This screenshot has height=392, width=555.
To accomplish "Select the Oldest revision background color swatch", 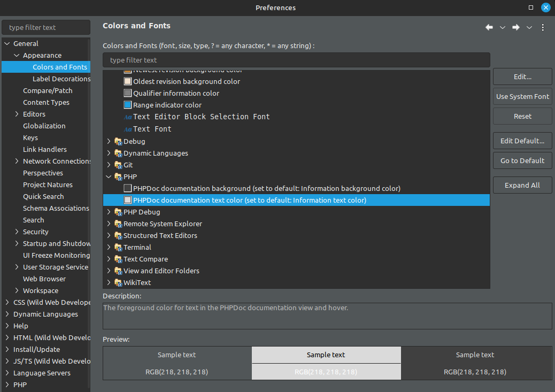I will point(127,81).
